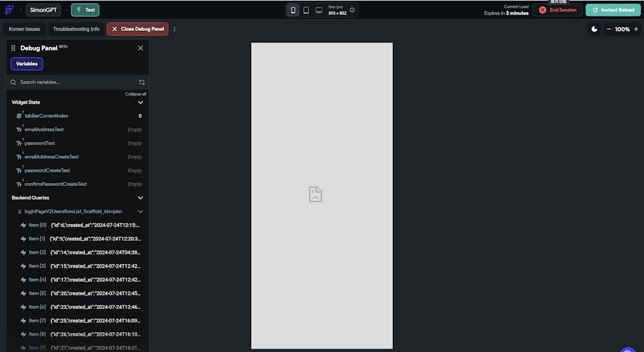Open the three-dot more options menu
Screen dimensions: 644x352
[x=175, y=29]
